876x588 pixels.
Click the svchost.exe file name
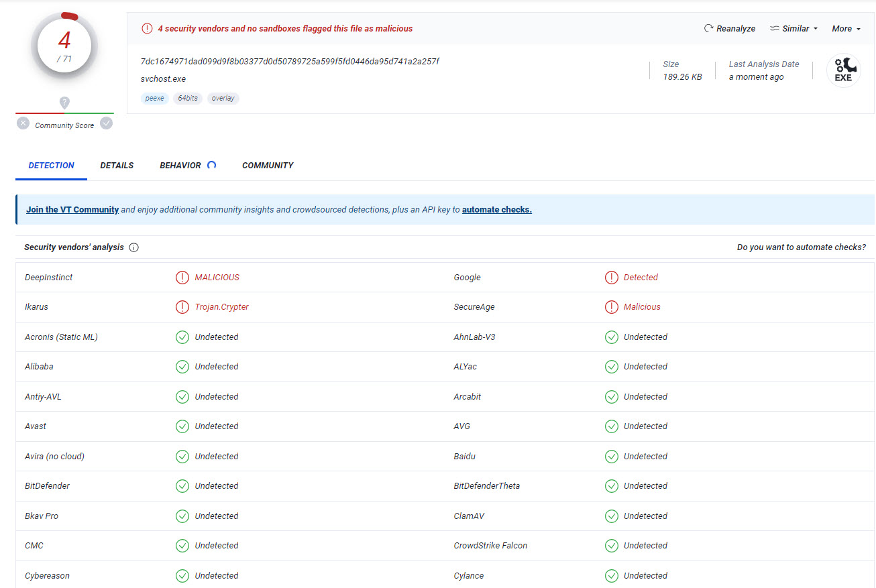[x=163, y=79]
